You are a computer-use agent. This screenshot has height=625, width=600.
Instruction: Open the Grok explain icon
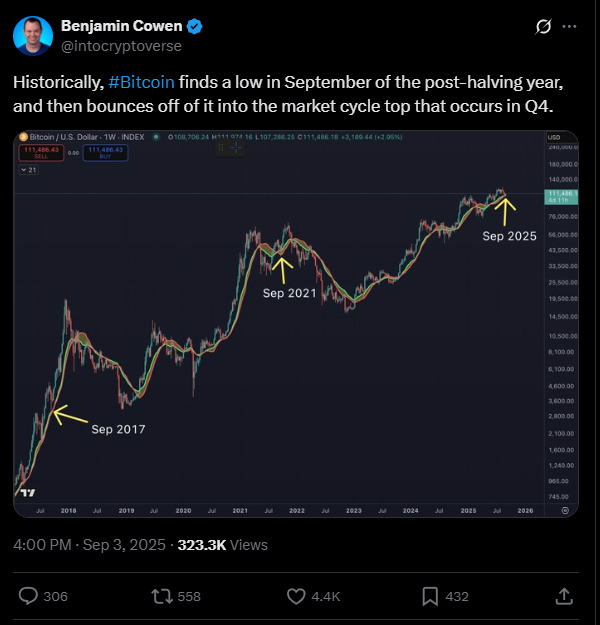coord(543,27)
